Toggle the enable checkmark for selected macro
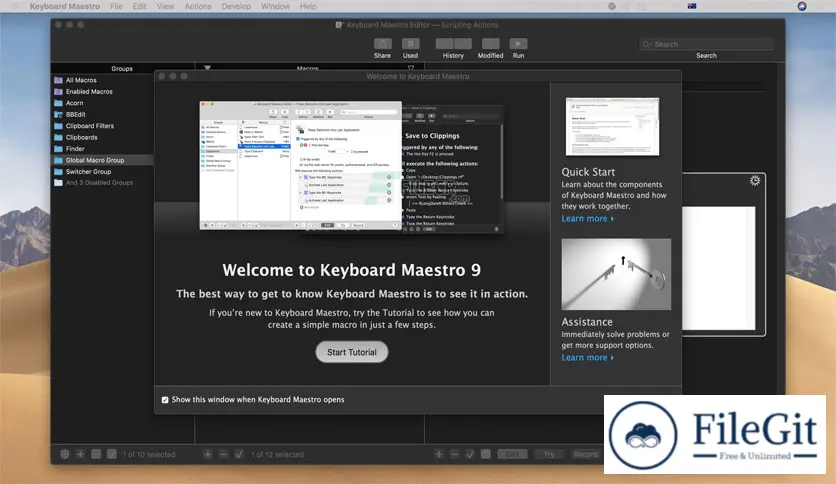 (x=239, y=454)
